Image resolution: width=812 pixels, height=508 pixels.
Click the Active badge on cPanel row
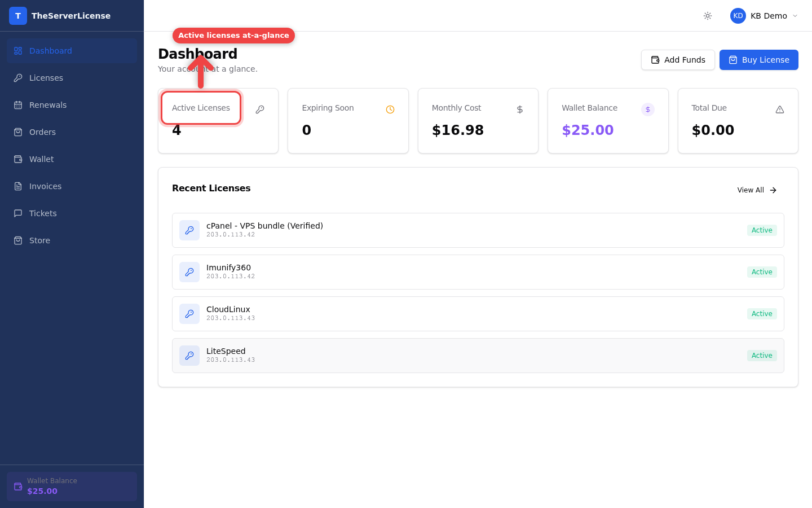point(762,230)
